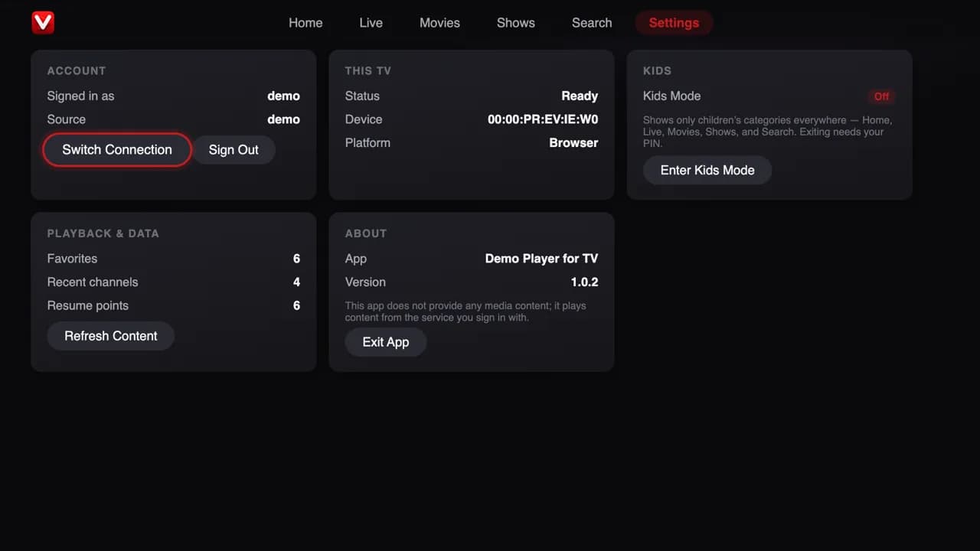980x551 pixels.
Task: Click the ACCOUNT section heading
Action: tap(77, 70)
